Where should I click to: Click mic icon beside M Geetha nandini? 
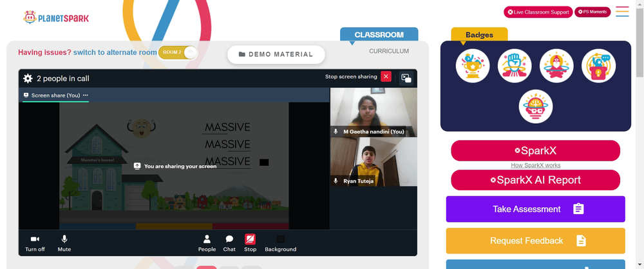pos(336,132)
